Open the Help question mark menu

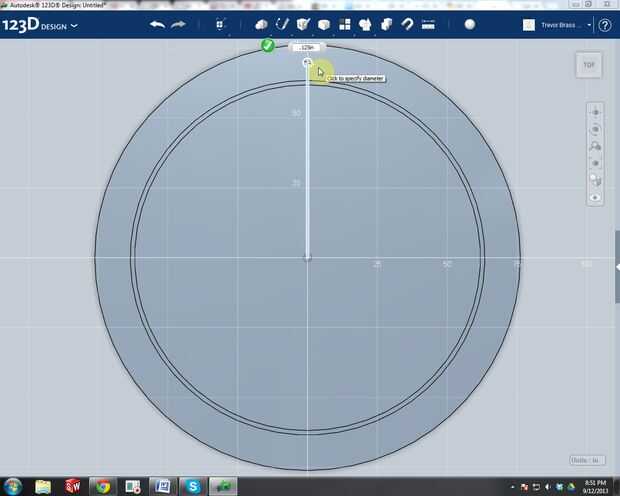point(605,25)
